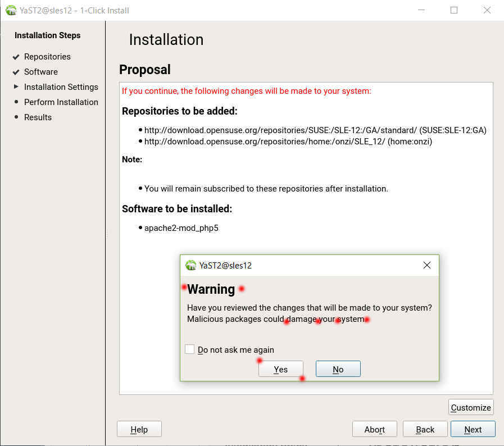Click the 'Have you reviewed the changes' message

point(310,307)
